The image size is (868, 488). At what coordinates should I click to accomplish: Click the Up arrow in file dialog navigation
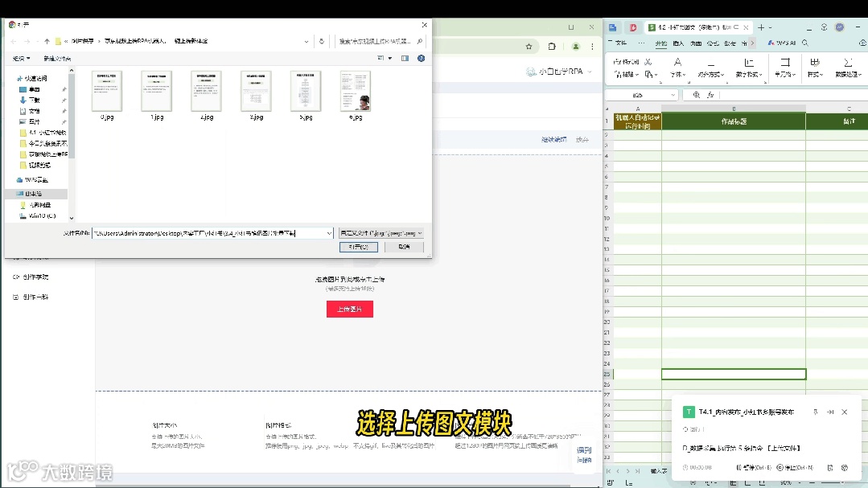[47, 42]
